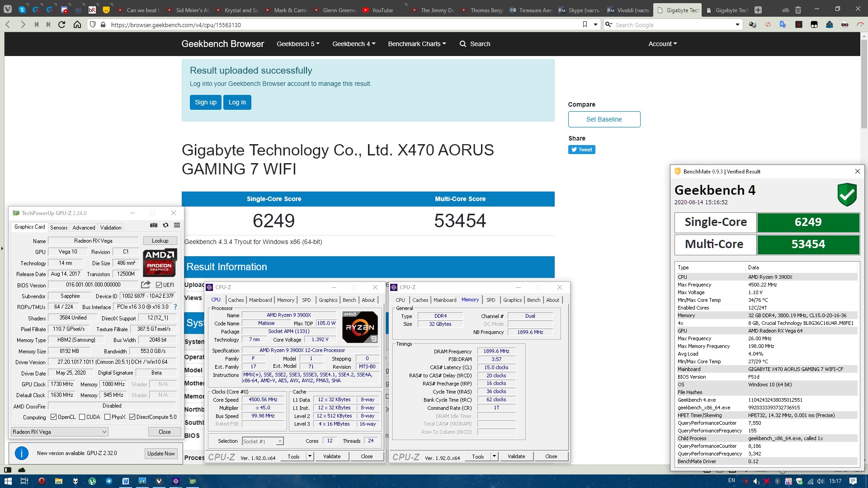
Task: Open Telegram from the taskbar
Action: 109,481
